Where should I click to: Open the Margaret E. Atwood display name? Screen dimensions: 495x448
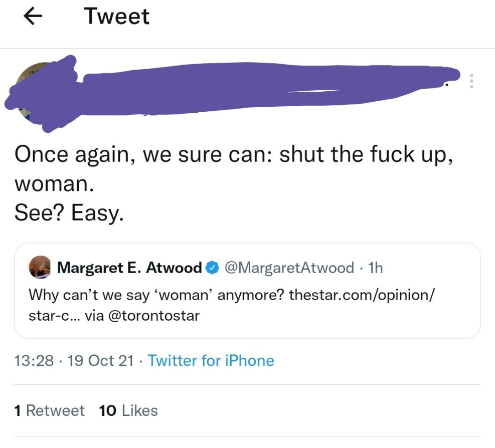click(129, 268)
